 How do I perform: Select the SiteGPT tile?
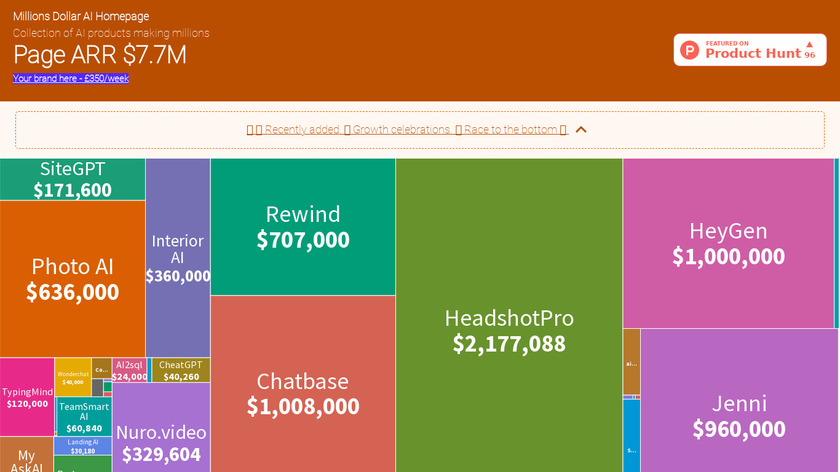click(x=72, y=179)
